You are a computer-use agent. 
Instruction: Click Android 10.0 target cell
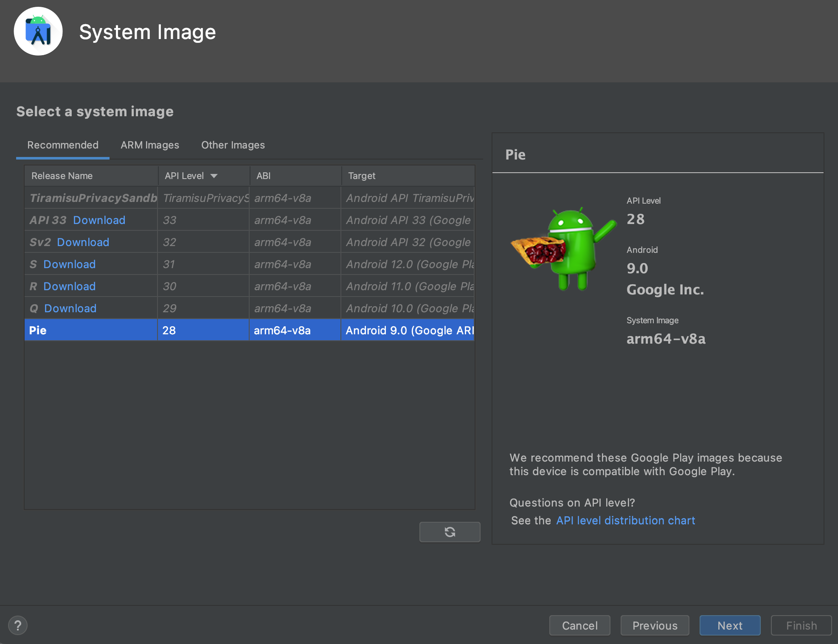[408, 308]
